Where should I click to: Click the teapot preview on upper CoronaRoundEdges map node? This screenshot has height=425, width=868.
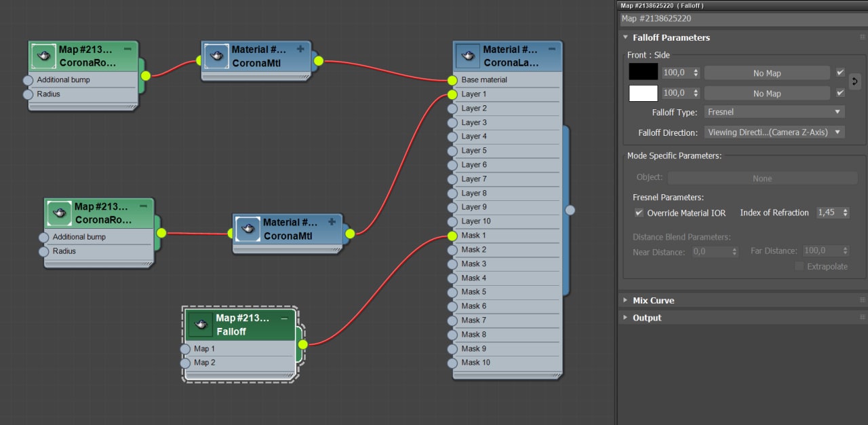coord(44,56)
